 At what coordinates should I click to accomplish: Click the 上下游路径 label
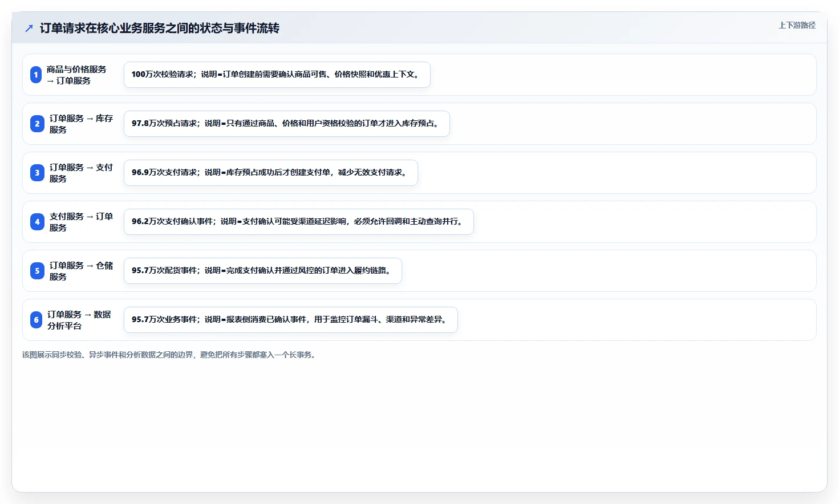[x=797, y=25]
